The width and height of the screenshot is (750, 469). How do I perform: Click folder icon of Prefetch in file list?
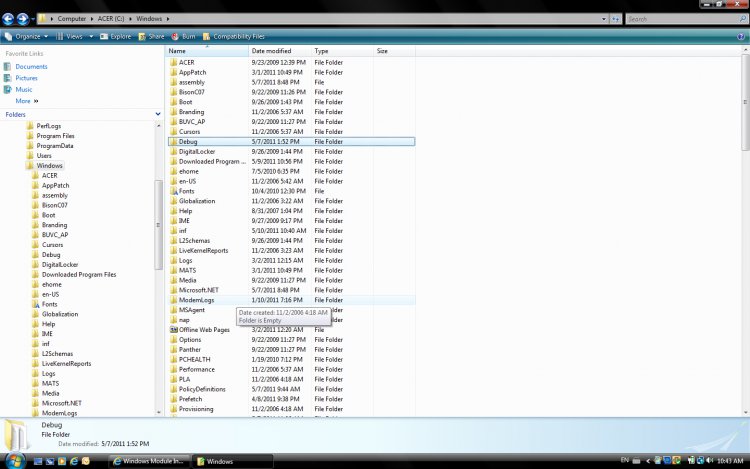(174, 399)
